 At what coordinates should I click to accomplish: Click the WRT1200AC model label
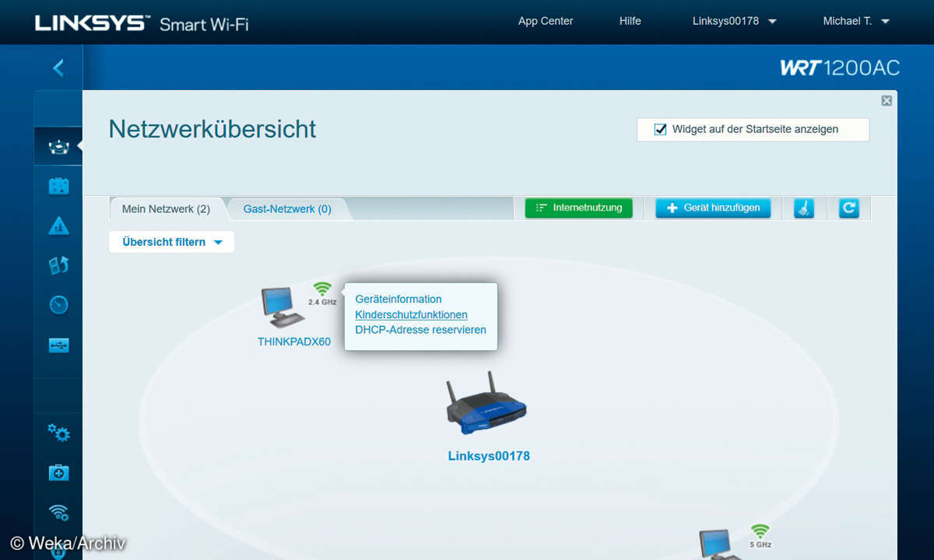point(840,68)
